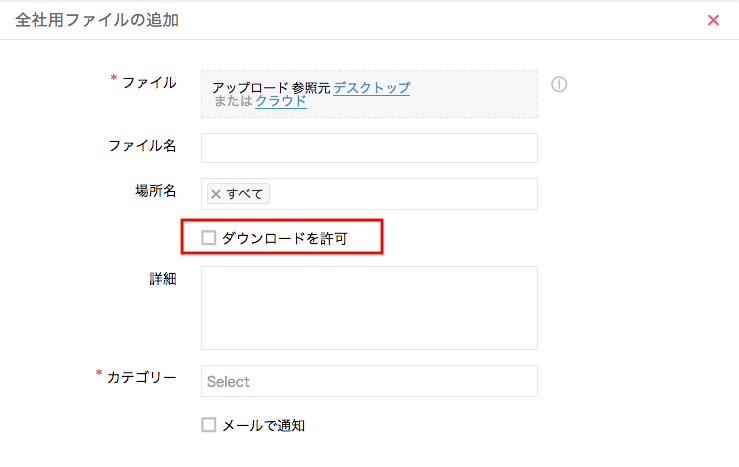Viewport: 739px width, 467px height.
Task: Click the カテゴリー field label
Action: 142,377
